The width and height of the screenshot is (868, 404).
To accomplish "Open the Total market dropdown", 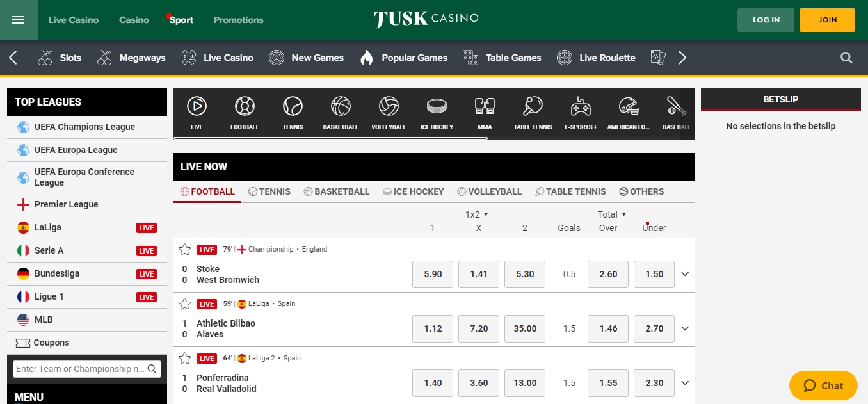I will [x=612, y=214].
